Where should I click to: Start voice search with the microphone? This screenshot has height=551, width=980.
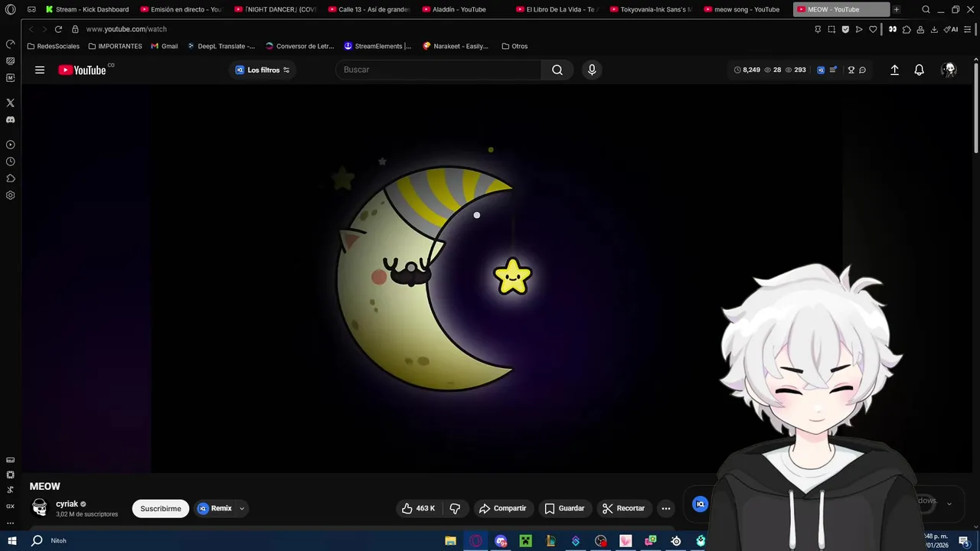[x=592, y=70]
